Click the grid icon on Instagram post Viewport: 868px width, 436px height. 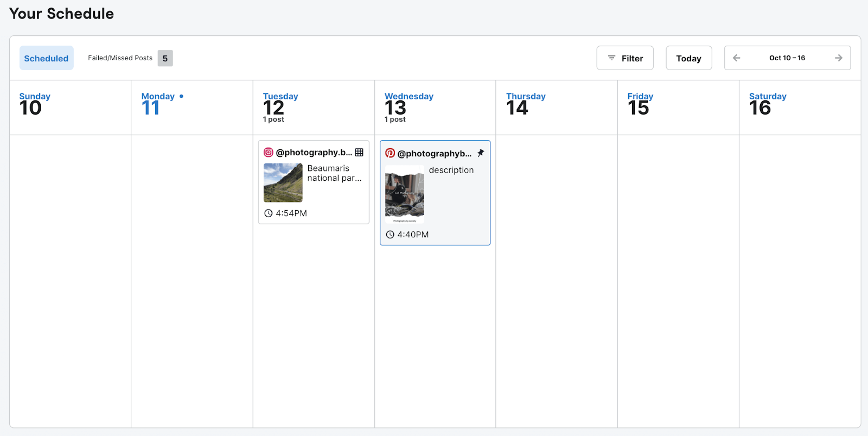pos(359,153)
